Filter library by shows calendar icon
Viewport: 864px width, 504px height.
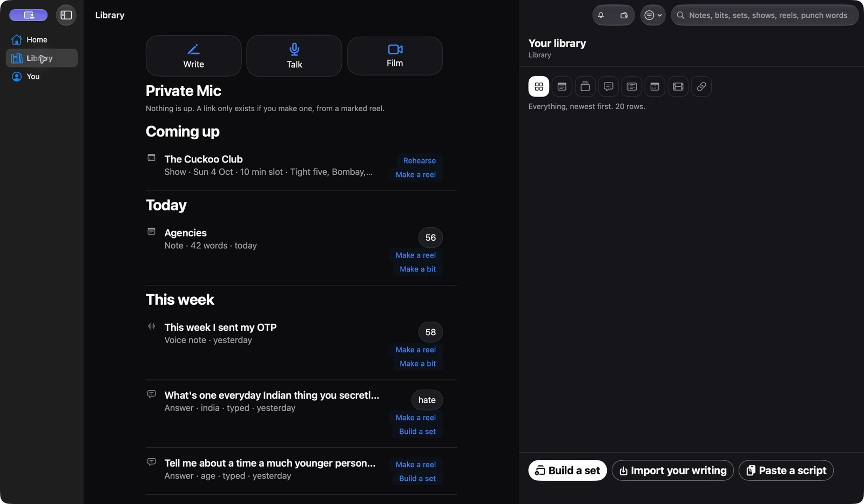click(654, 86)
